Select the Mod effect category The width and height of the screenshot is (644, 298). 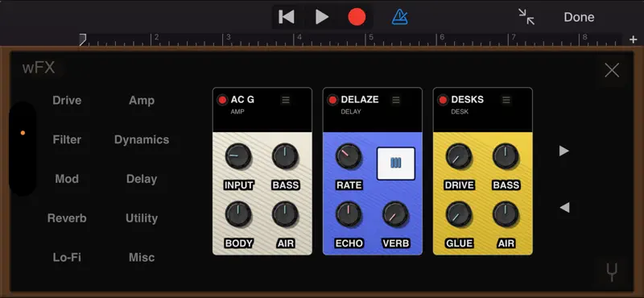(67, 179)
